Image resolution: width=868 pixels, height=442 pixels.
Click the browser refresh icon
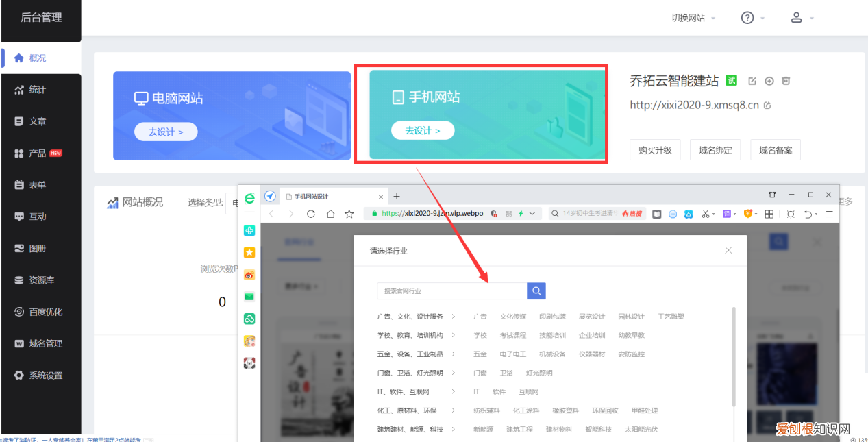310,213
